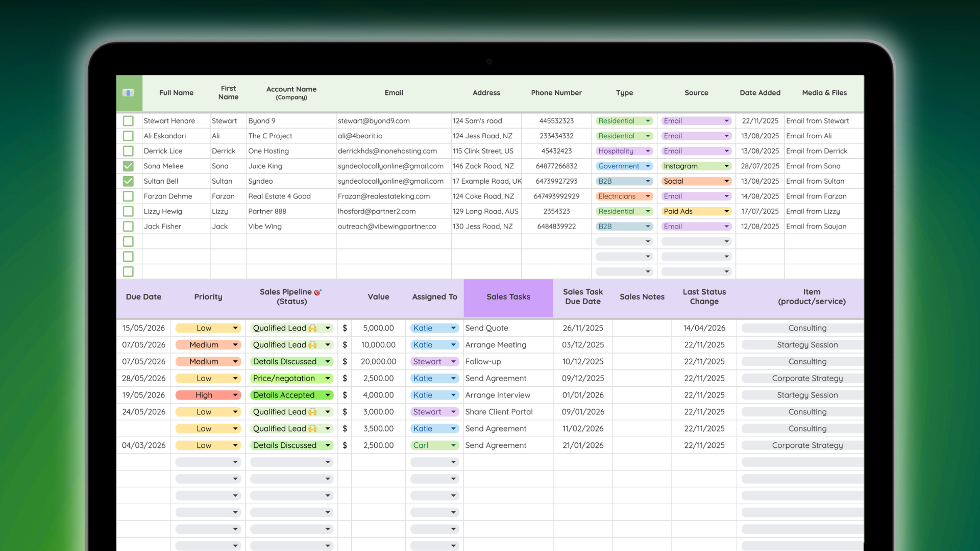
Task: Open the Government type dropdown for Sona
Action: click(624, 166)
